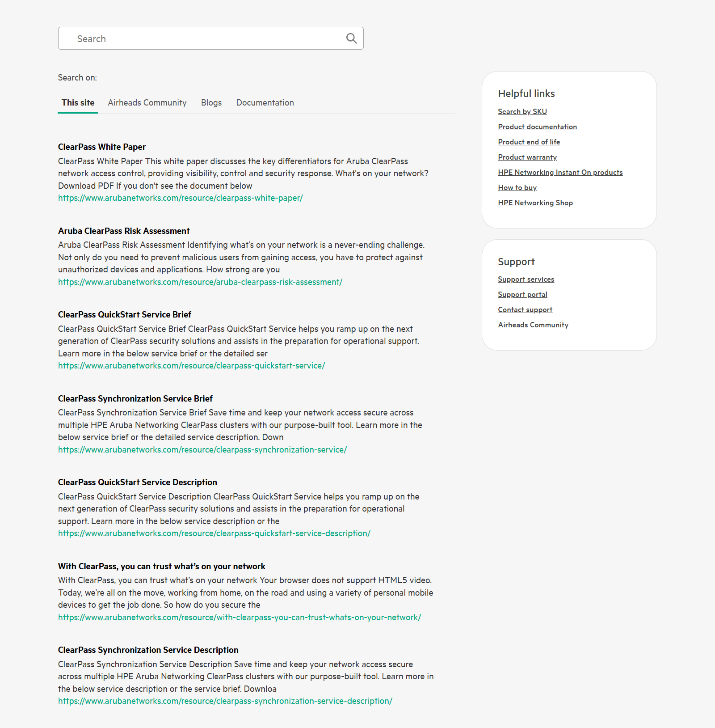Screen dimensions: 715x728
Task: Click the Product end of life link
Action: point(529,142)
